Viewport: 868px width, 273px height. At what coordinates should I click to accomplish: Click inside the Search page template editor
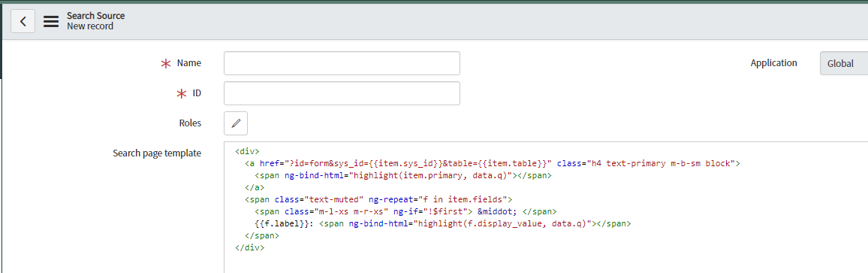point(546,207)
